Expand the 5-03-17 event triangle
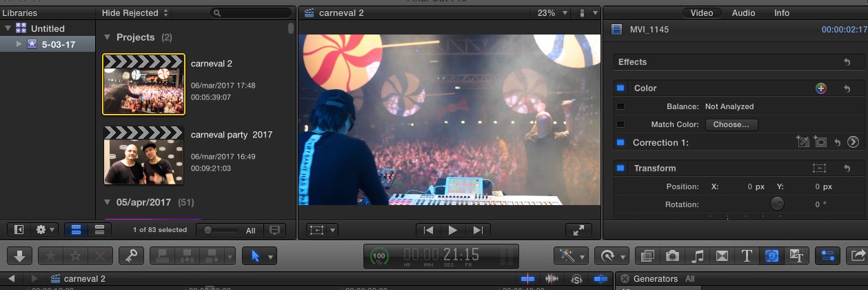 pyautogui.click(x=19, y=44)
